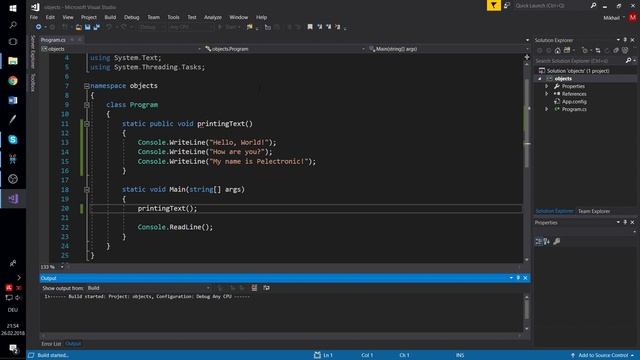Screen dimensions: 640x360
Task: Open the Tools menu
Action: [x=173, y=18]
